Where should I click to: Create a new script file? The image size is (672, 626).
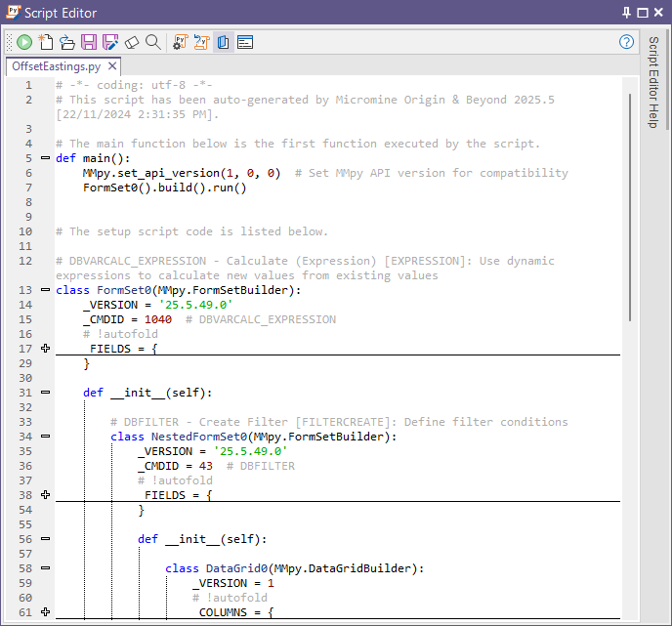46,42
